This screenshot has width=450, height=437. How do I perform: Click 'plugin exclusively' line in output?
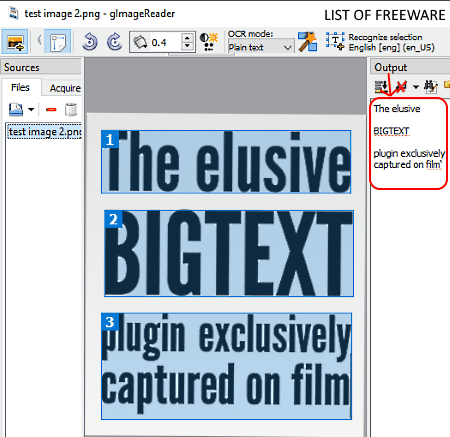click(x=409, y=153)
